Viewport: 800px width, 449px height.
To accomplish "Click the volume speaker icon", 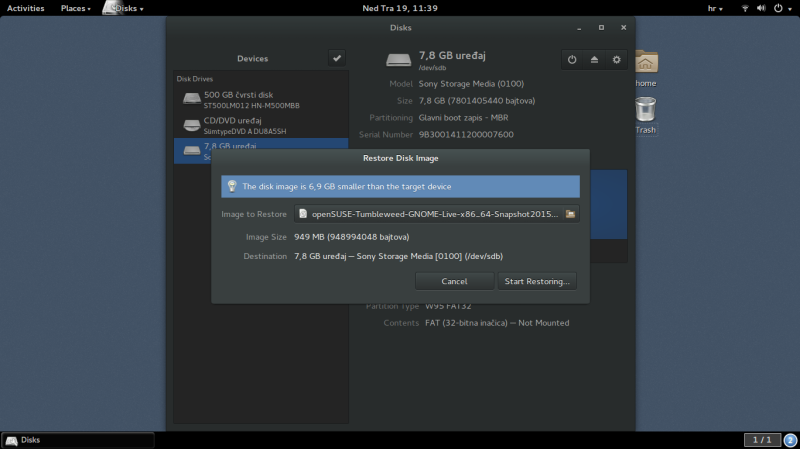I will pos(763,8).
